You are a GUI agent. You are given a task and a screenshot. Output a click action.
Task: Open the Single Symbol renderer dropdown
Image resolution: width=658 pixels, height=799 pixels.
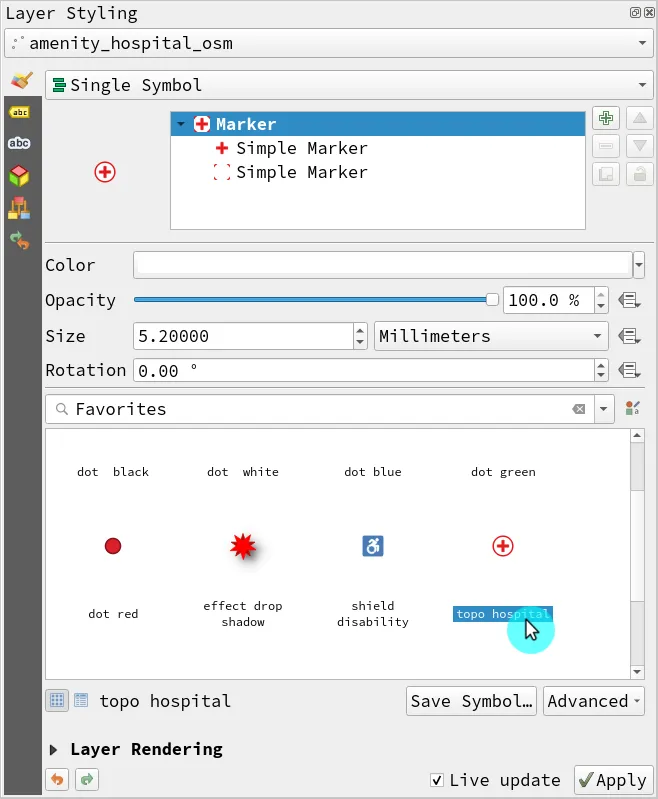tap(349, 85)
